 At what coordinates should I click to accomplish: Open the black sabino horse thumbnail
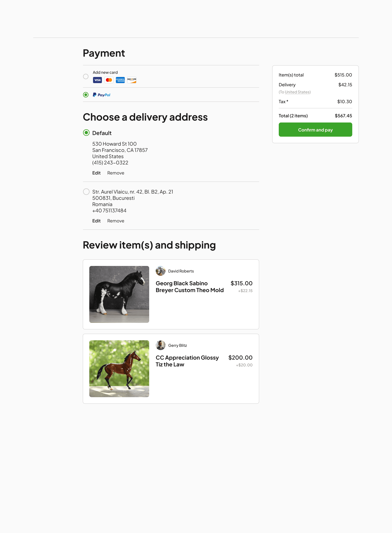119,294
